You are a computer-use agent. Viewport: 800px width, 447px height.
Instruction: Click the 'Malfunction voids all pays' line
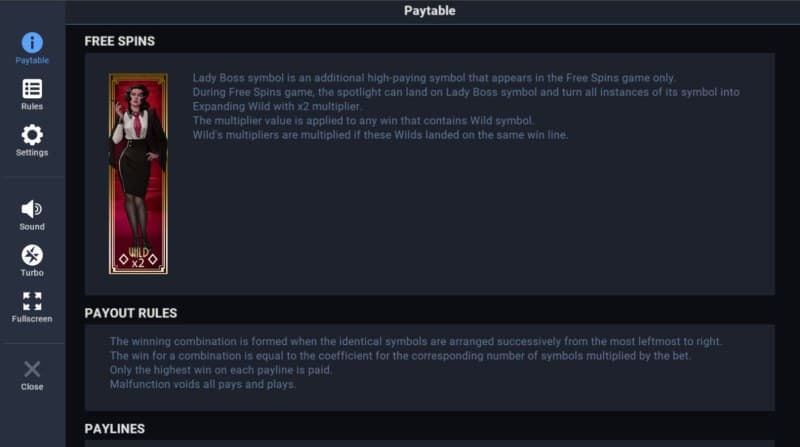[202, 384]
